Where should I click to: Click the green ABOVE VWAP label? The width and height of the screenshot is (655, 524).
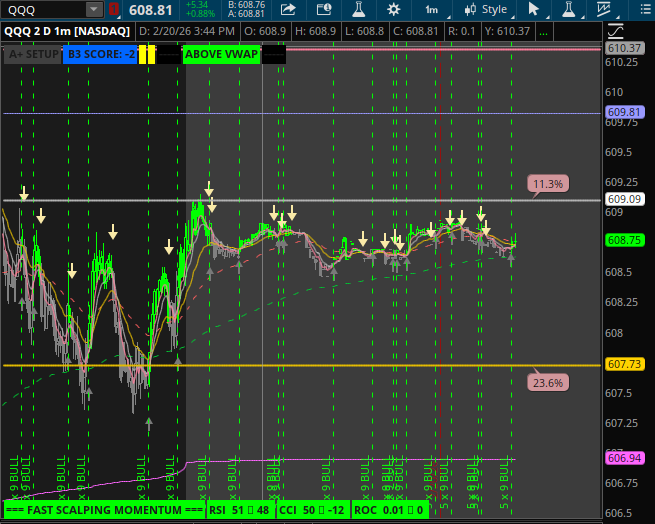(x=221, y=54)
